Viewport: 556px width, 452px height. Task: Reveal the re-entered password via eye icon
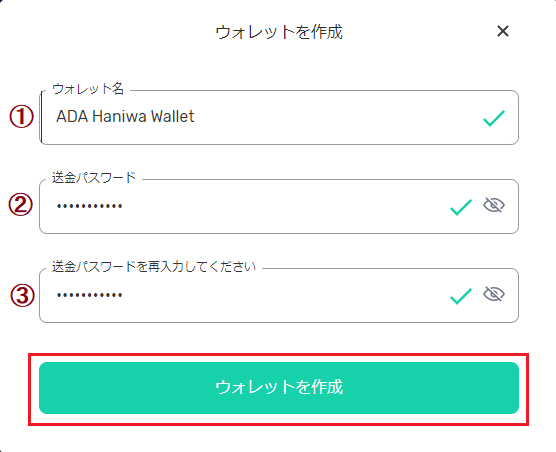point(494,294)
